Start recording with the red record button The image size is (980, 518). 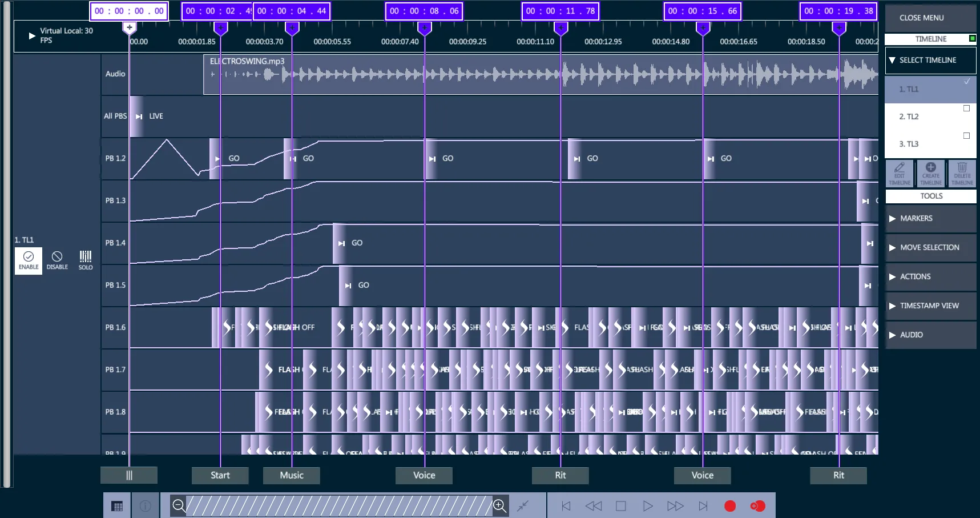[730, 506]
